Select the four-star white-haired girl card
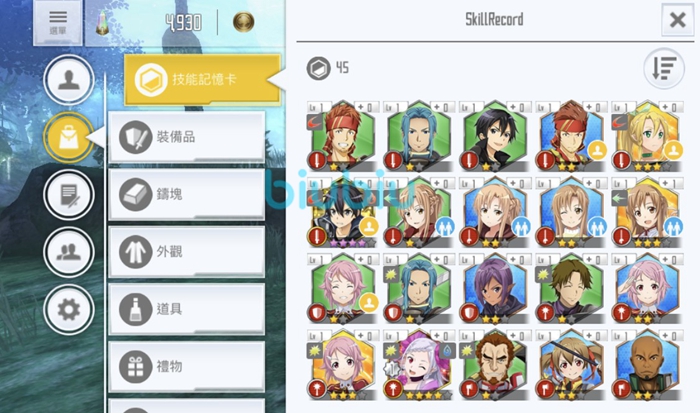This screenshot has width=700, height=413. pyautogui.click(x=418, y=365)
